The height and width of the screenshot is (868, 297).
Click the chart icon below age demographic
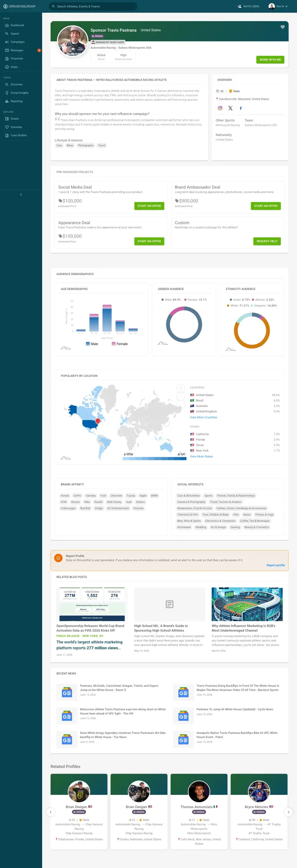click(x=66, y=348)
